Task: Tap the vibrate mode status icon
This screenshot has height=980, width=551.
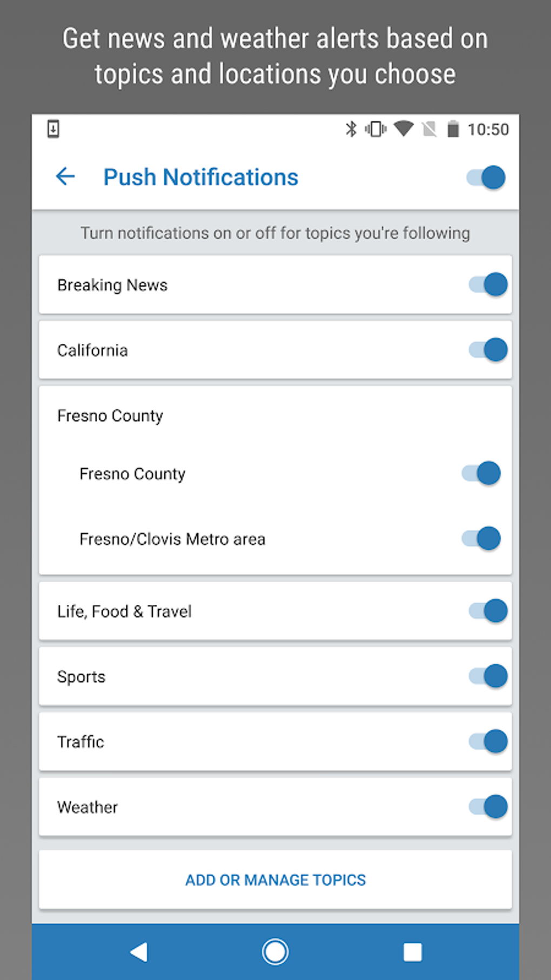Action: coord(375,129)
